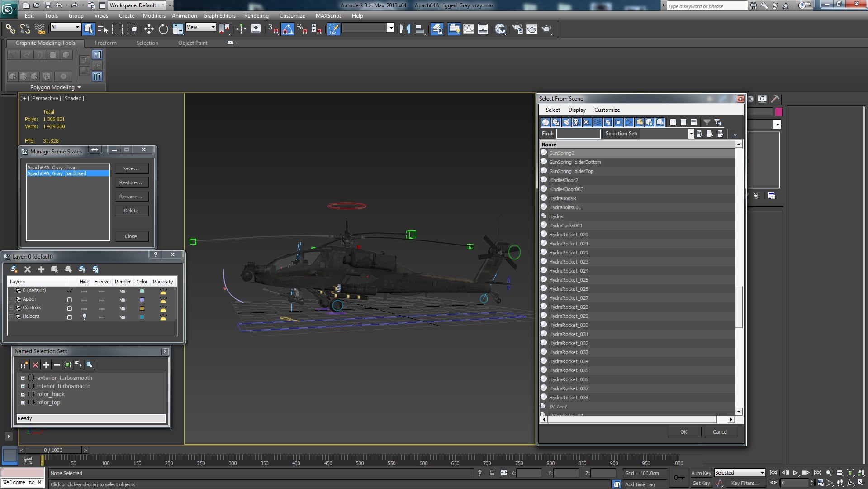Toggle Auto Key mode

701,473
